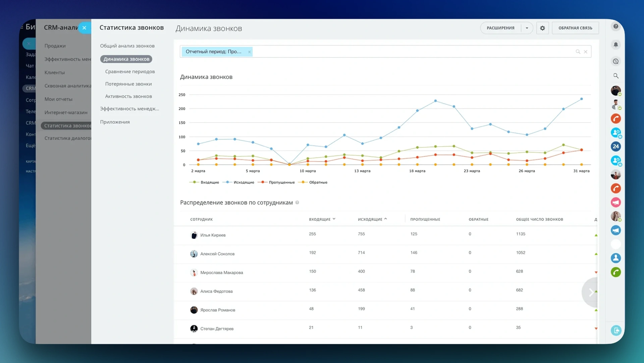Image resolution: width=644 pixels, height=363 pixels.
Task: Close the CRM analytics slider panel
Action: click(84, 28)
